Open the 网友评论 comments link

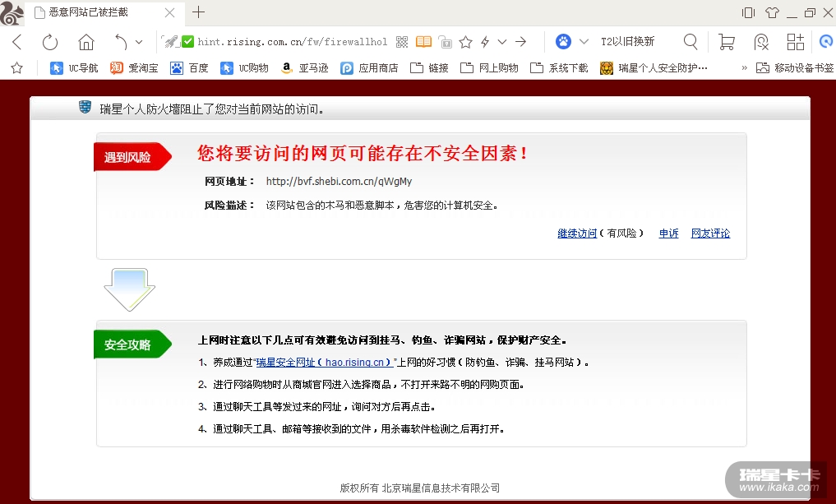711,233
